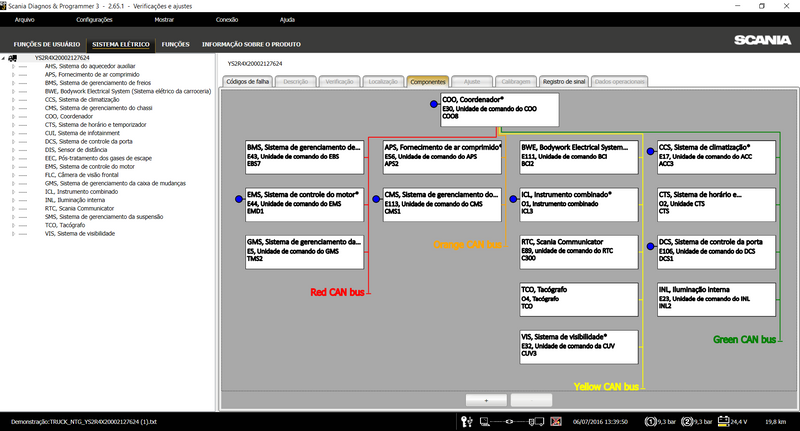
Task: Click the blue status dot beside ICL box
Action: tap(513, 199)
